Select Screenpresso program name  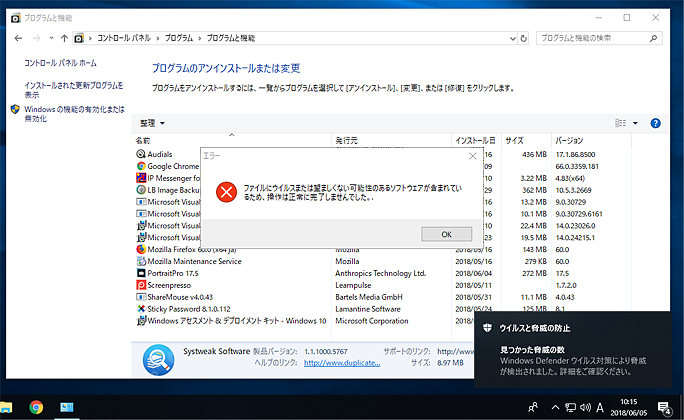[x=169, y=285]
